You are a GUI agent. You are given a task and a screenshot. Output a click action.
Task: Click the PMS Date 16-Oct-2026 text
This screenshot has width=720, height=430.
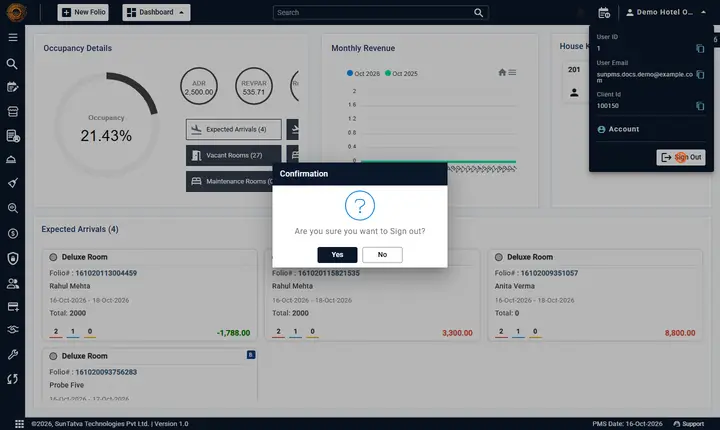627,424
